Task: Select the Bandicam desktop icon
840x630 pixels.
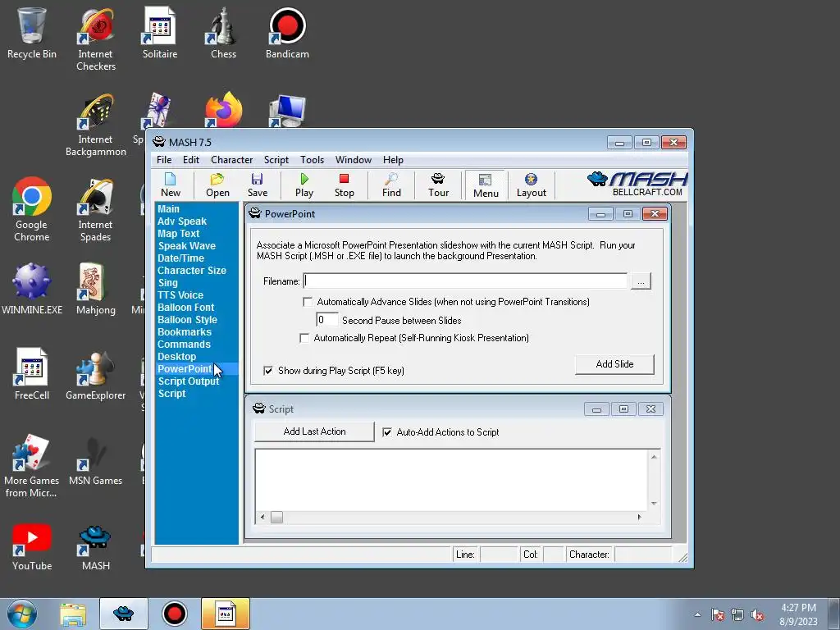Action: click(287, 33)
